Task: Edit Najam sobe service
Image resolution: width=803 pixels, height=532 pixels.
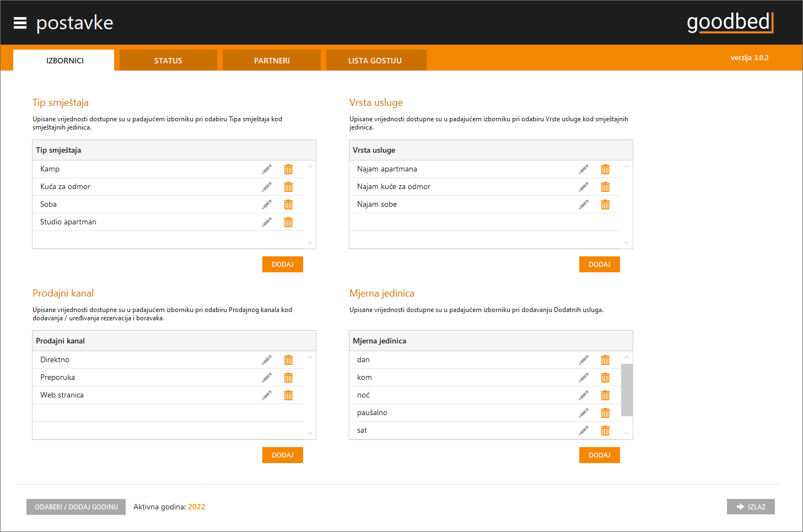Action: (584, 205)
